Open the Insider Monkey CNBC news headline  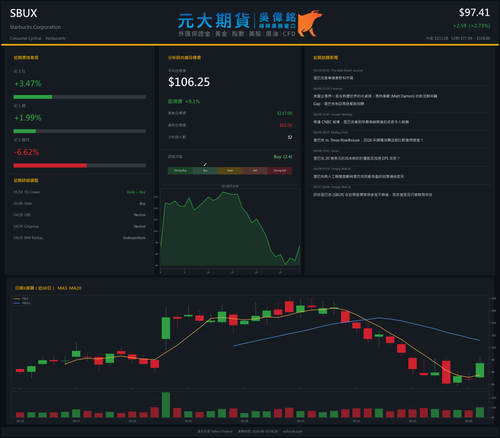coord(361,122)
